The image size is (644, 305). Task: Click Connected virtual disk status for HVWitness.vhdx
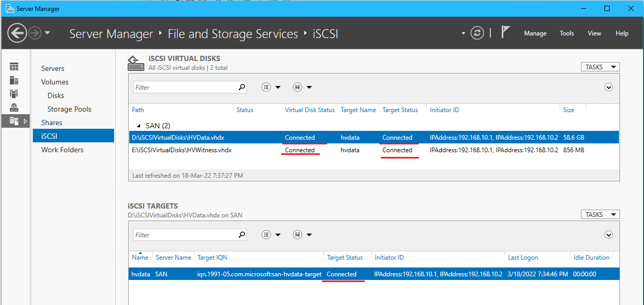pos(300,150)
